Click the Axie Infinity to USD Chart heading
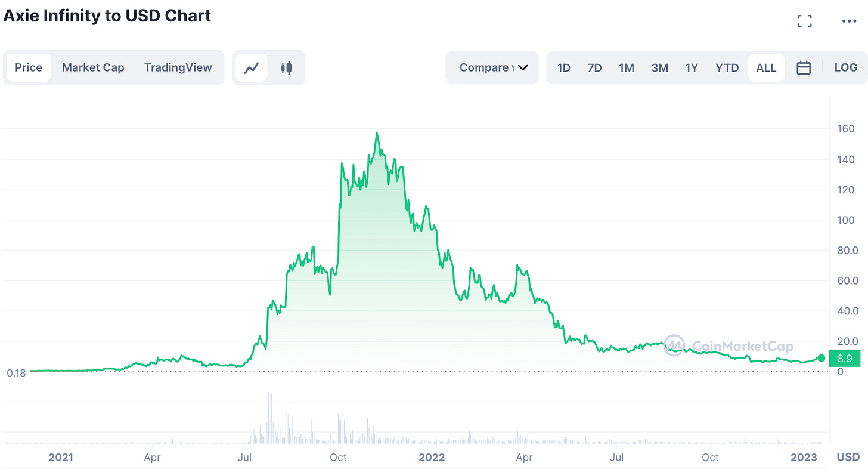Viewport: 868px width, 469px height. (x=107, y=16)
